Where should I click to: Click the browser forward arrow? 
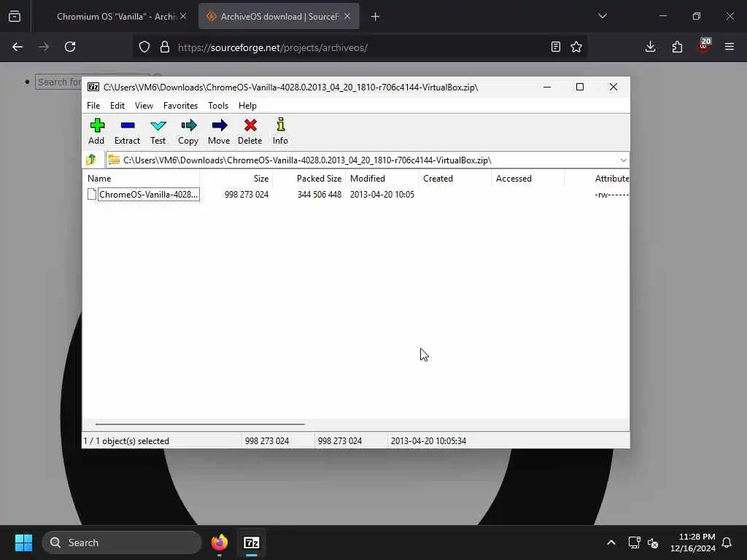(43, 47)
